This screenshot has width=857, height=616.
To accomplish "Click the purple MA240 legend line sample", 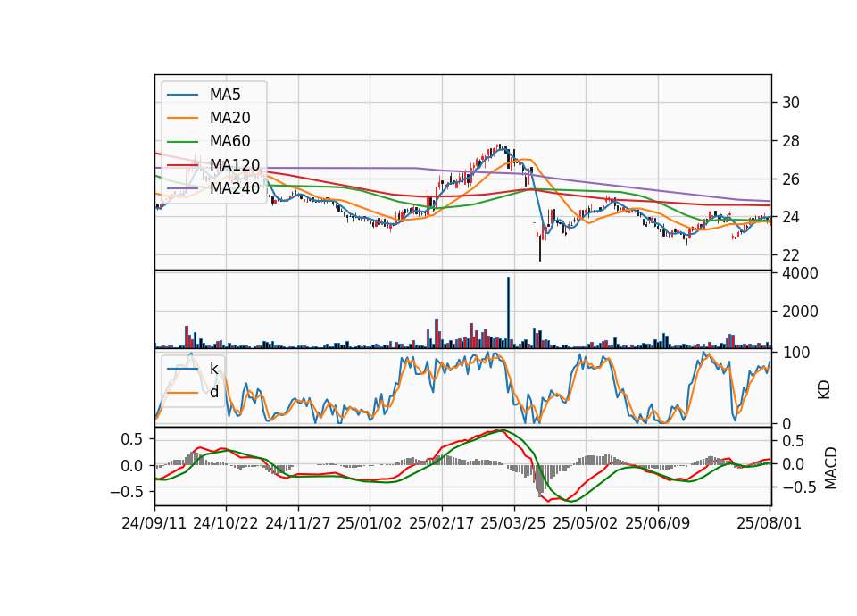I will (182, 188).
